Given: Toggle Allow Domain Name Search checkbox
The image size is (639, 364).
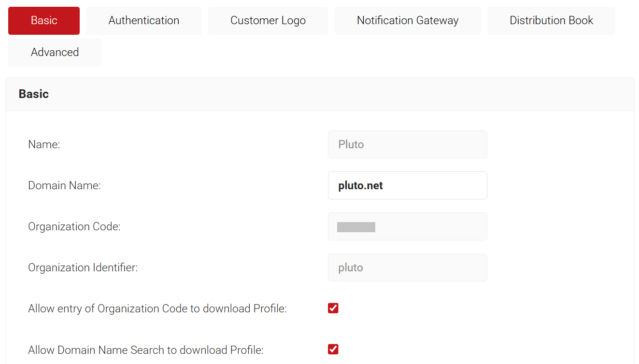Looking at the screenshot, I should pos(333,350).
